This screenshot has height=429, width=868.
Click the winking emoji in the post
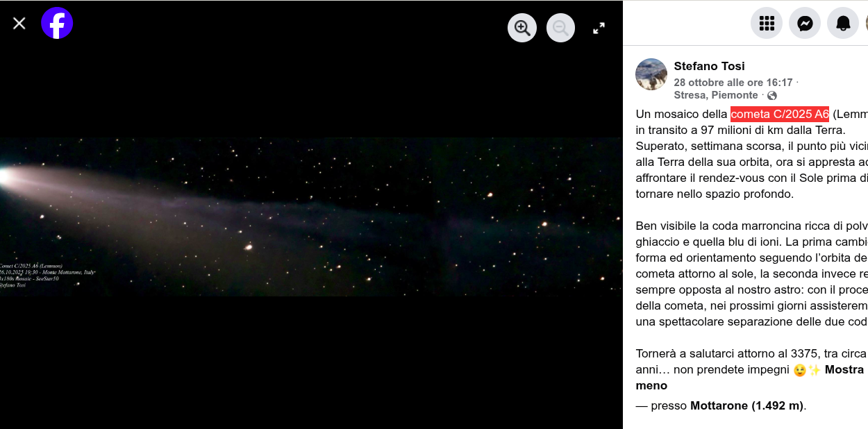point(799,370)
